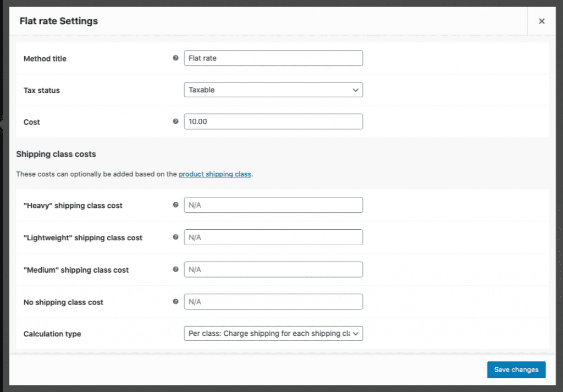This screenshot has height=392, width=563.
Task: Open the Tax status dropdown
Action: click(273, 90)
